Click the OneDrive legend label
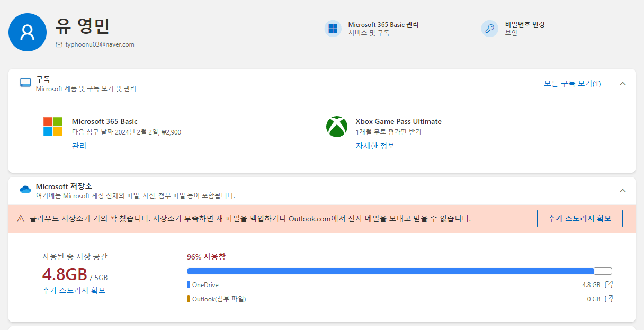Screen dimensions: 644x330 [x=205, y=285]
